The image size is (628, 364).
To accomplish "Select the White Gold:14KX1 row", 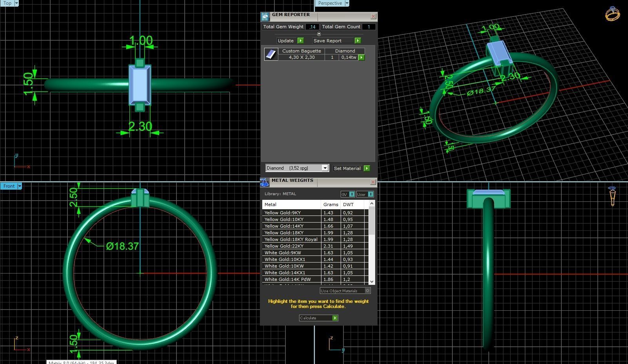I will [316, 273].
